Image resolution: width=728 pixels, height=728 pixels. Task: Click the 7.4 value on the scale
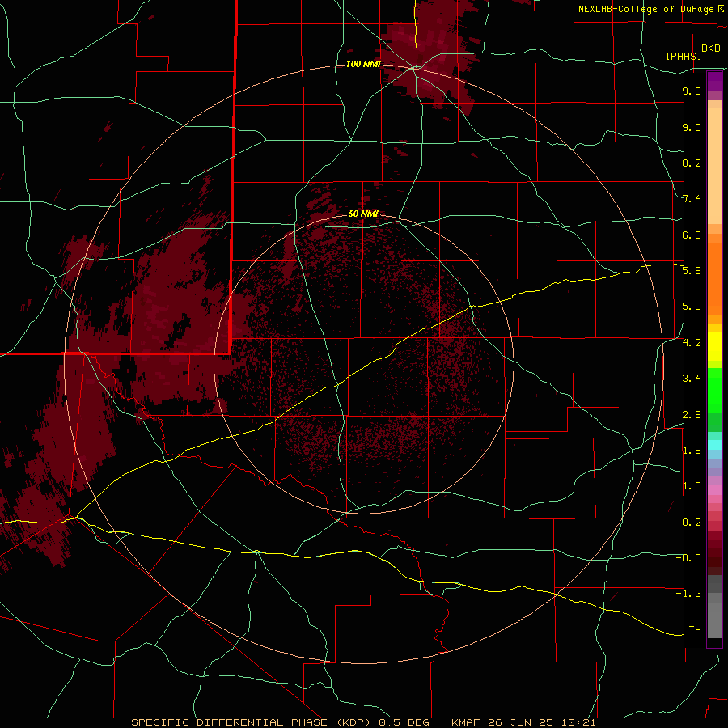click(x=692, y=199)
